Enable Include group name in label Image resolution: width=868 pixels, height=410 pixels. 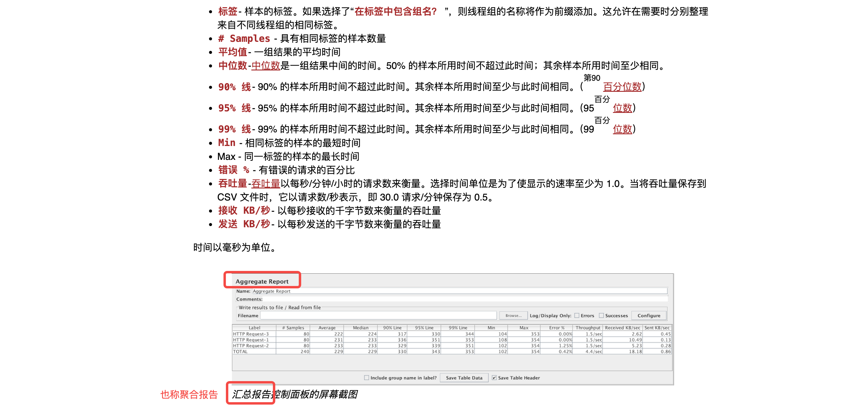point(366,378)
